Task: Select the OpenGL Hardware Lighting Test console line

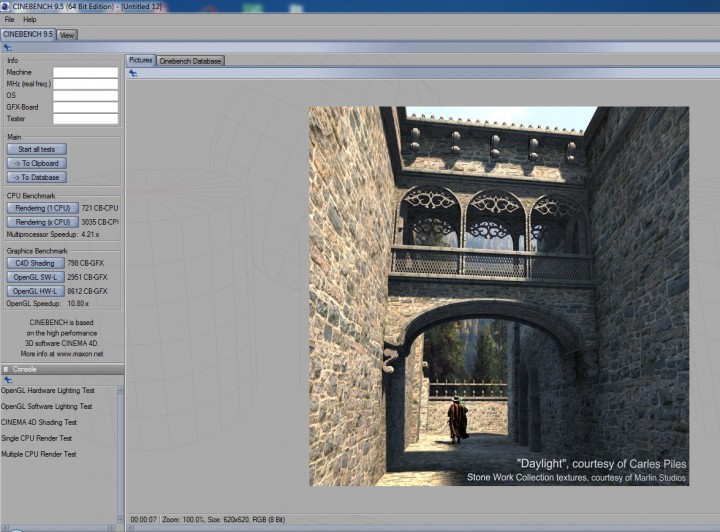Action: [x=48, y=391]
